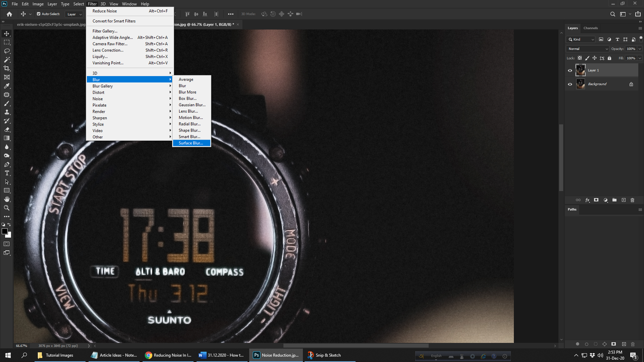Expand the Noise submenu
Image resolution: width=644 pixels, height=362 pixels.
click(x=130, y=99)
